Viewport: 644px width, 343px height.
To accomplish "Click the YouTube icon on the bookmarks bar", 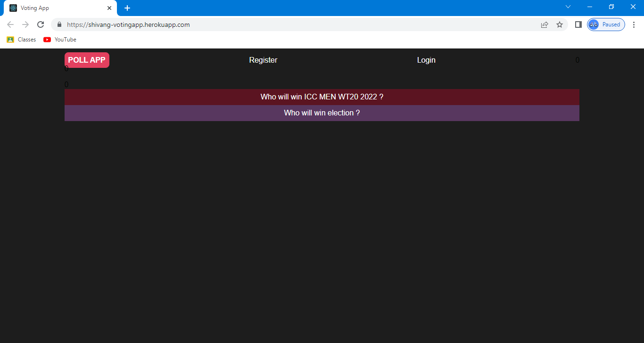I will [47, 40].
